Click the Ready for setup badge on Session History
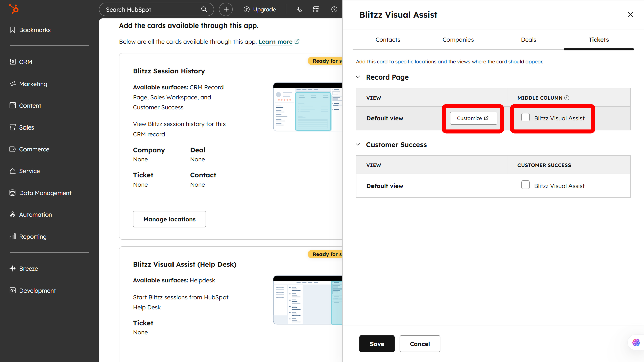 325,61
